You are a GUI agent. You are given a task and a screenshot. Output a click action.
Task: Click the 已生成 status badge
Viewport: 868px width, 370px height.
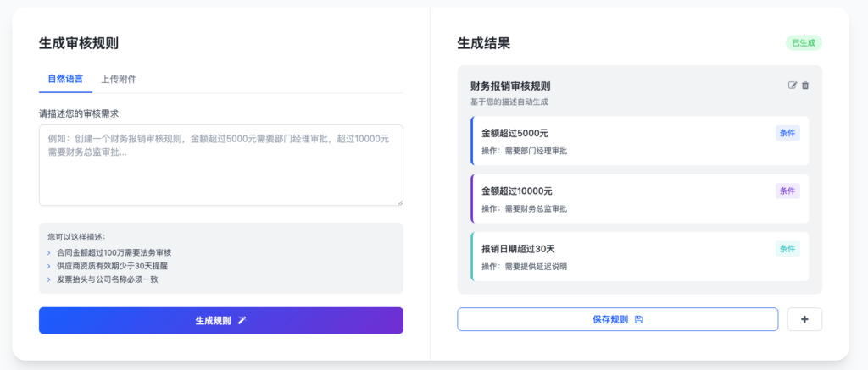pos(804,43)
